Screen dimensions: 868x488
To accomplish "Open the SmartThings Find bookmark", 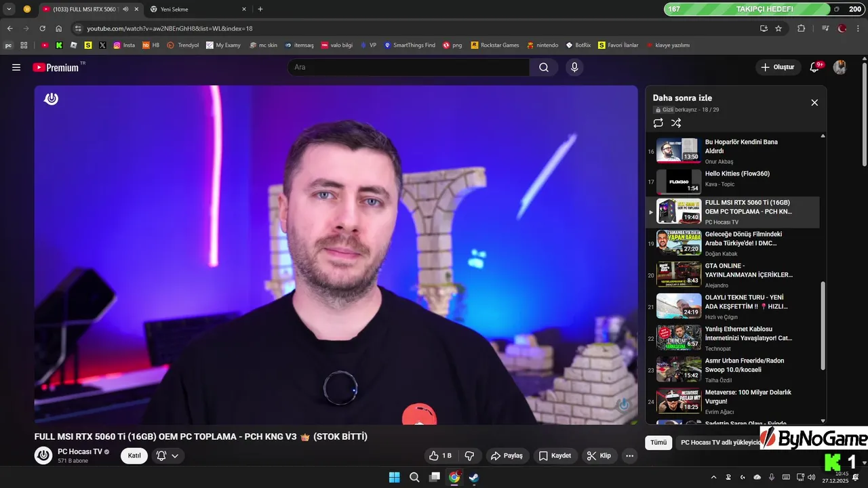I will click(410, 45).
